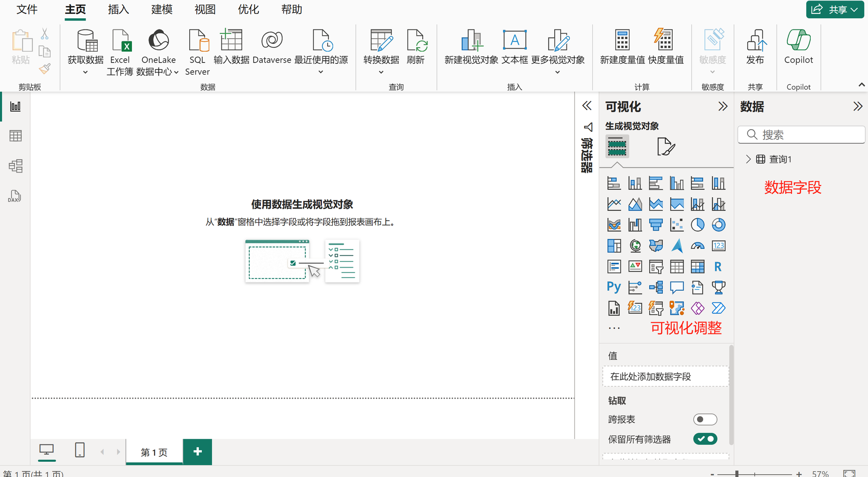Switch to desktop layout view
Screen dimensions: 868x477
click(x=46, y=450)
